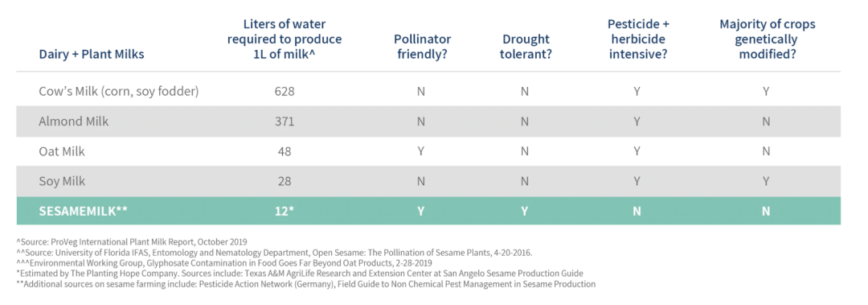868x305 pixels.
Task: Select the Drought tolerant? header
Action: 526,47
